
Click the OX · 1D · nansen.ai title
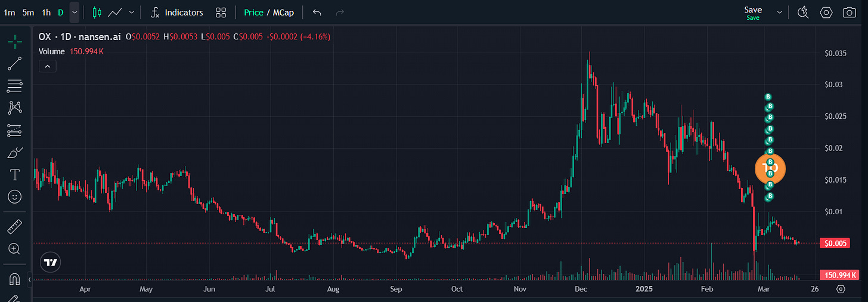[80, 37]
